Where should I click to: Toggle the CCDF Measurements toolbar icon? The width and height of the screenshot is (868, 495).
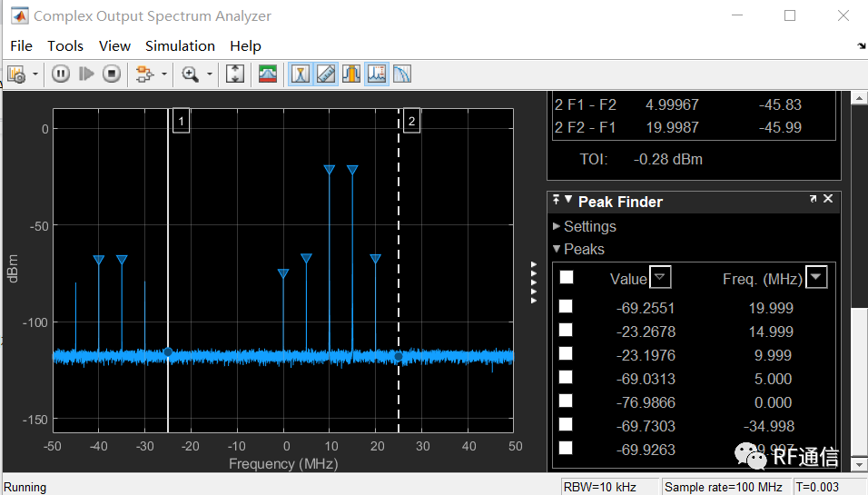tap(402, 74)
